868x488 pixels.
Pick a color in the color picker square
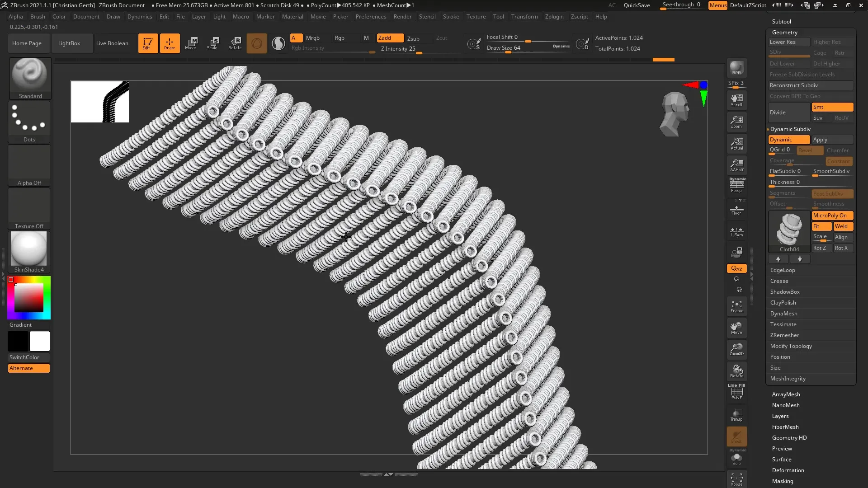point(29,298)
